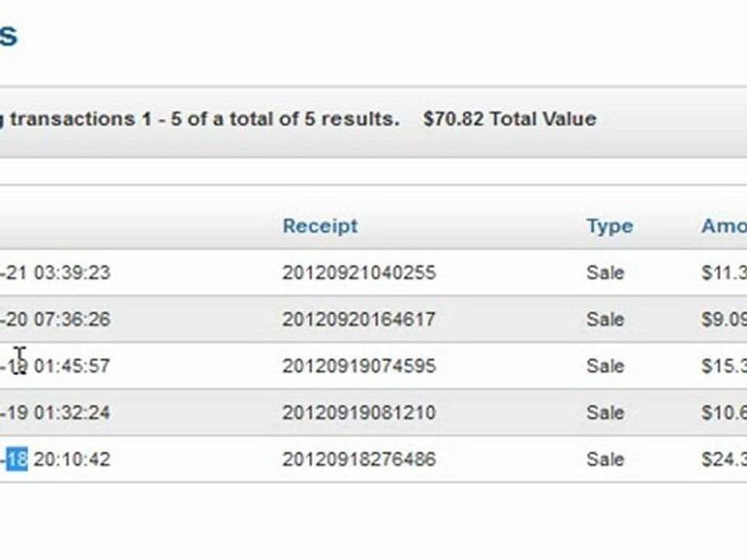Click the highlighted 18 date text
Viewport: 747px width, 560px height.
pyautogui.click(x=16, y=459)
